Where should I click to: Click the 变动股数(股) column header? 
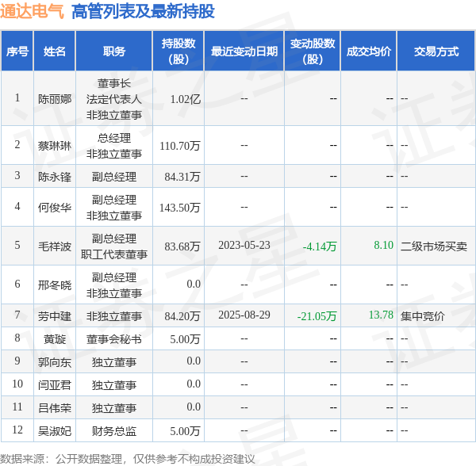(313, 52)
